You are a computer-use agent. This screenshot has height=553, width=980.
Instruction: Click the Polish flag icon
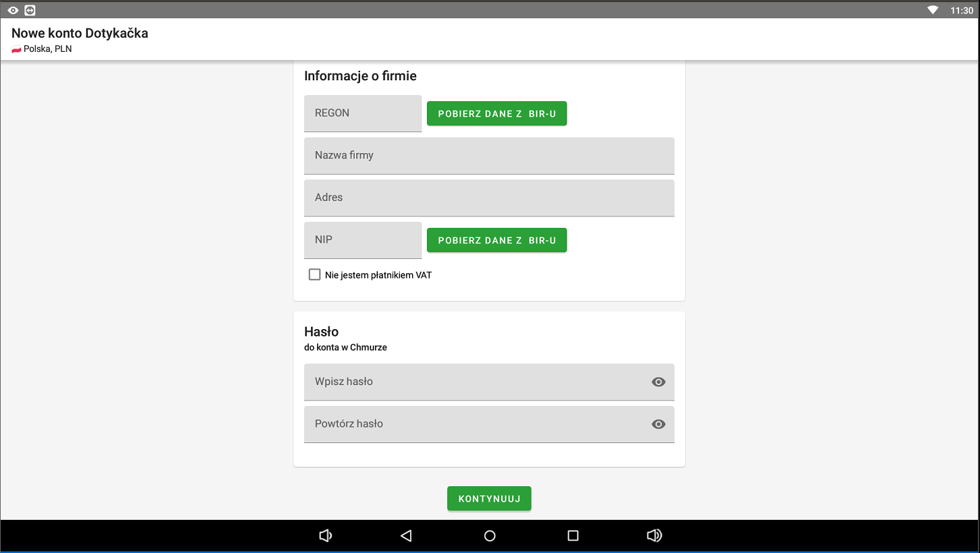click(x=16, y=49)
